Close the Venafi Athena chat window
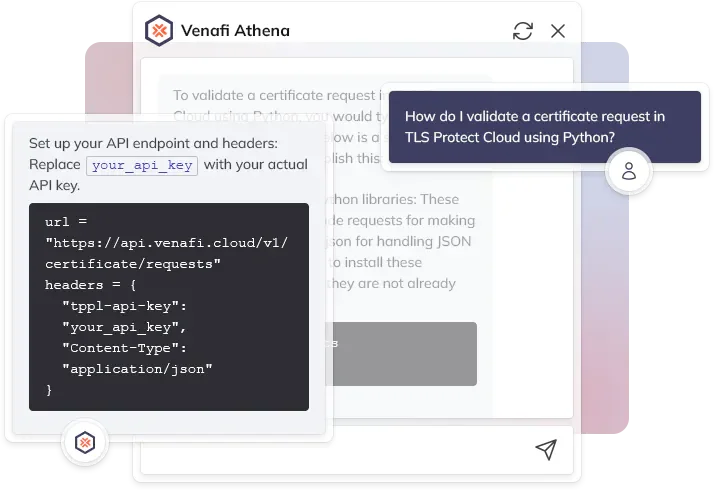Screen dimensions: 714x490 (558, 31)
